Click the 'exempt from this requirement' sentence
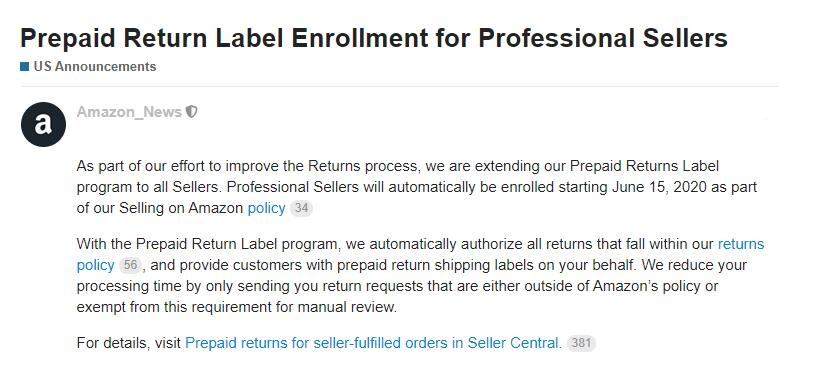 [236, 307]
